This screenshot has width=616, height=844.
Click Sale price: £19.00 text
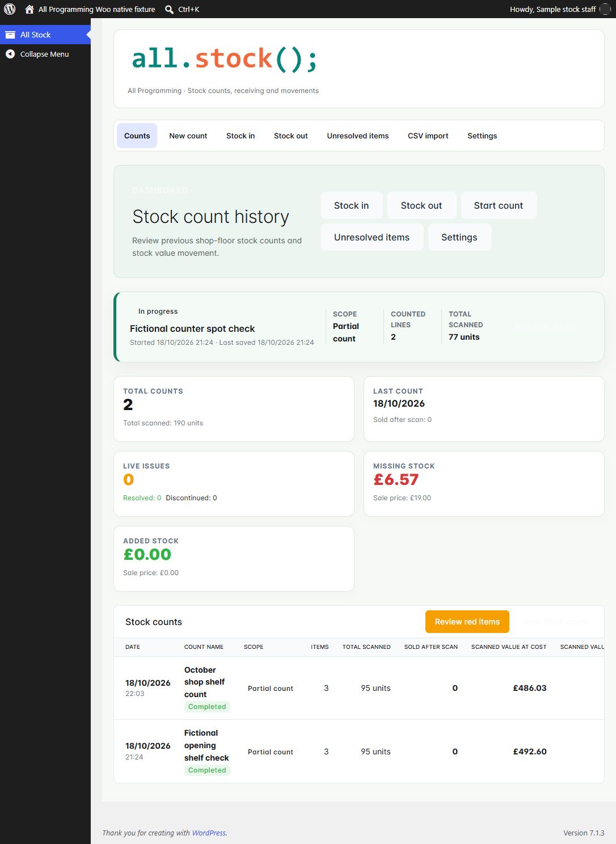(402, 498)
